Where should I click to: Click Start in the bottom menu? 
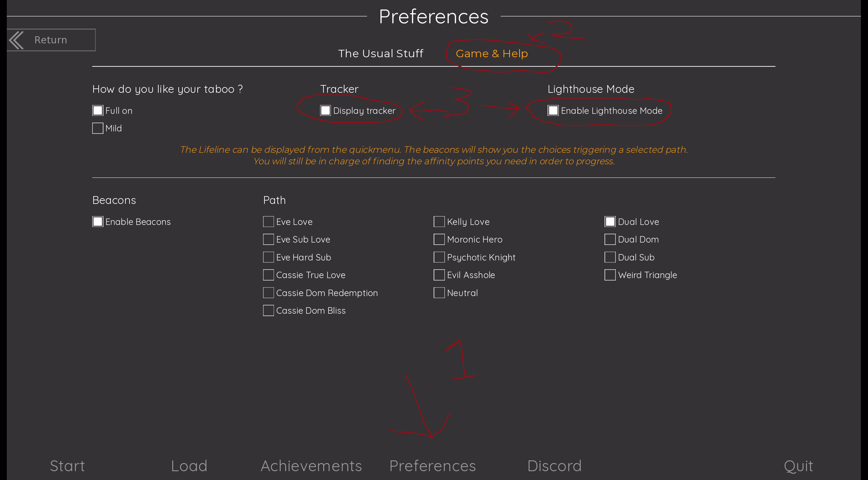[x=67, y=466]
